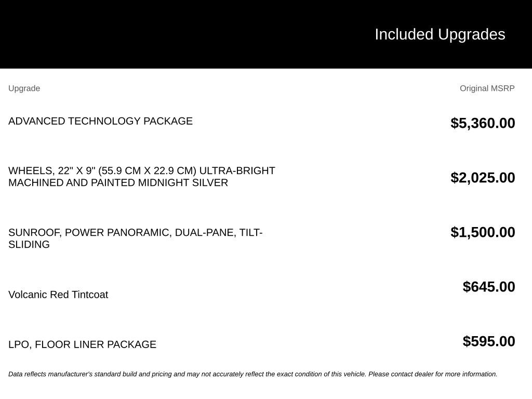This screenshot has height=399, width=532.
Task: Click the "MACHINED AND PAINTED MIDNIGHT SILVER" line
Action: click(x=118, y=182)
